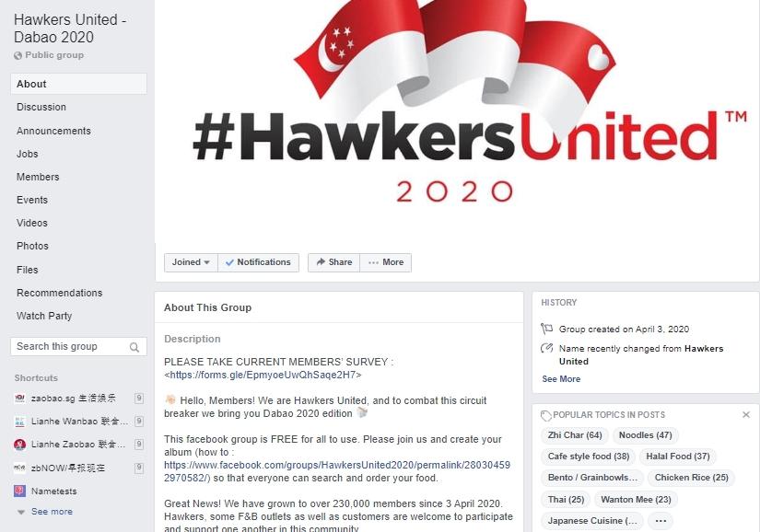Viewport: 760px width, 532px height.
Task: Expand shortcuts with See more
Action: click(52, 512)
